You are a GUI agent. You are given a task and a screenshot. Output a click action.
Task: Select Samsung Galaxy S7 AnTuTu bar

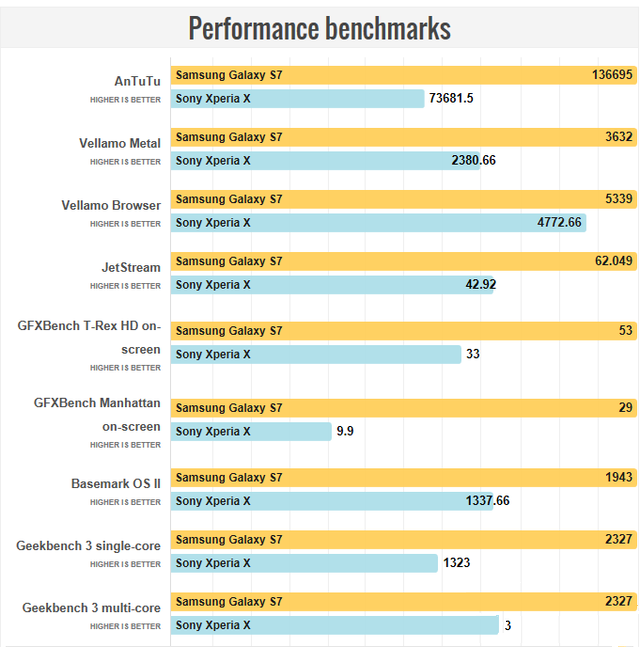click(x=404, y=75)
